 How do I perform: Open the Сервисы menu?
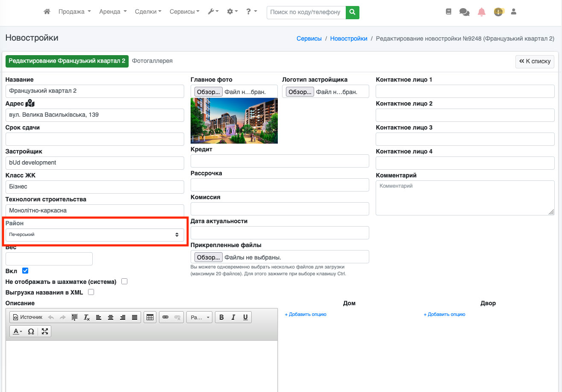184,12
